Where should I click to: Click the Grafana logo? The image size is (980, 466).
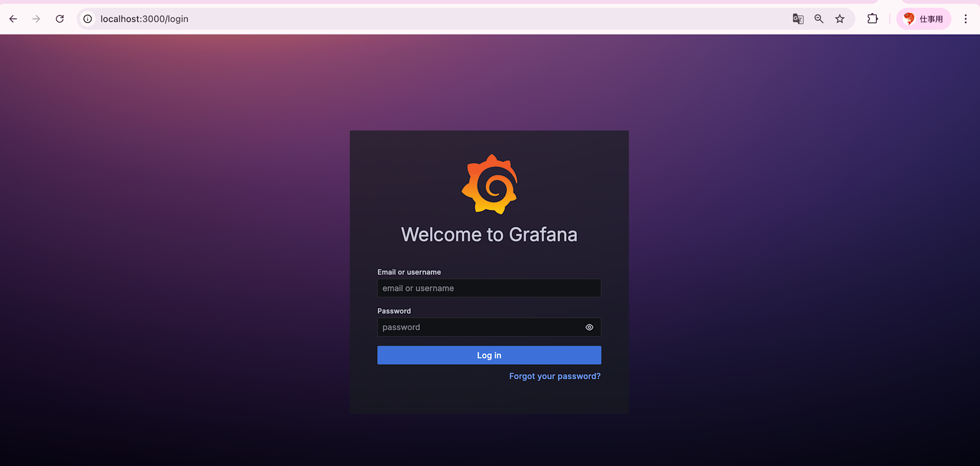(490, 184)
